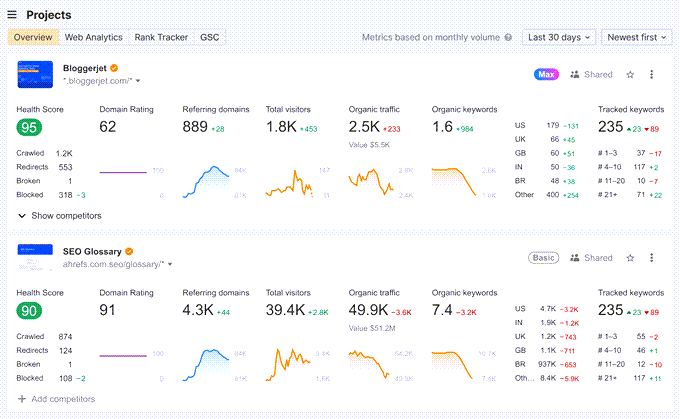
Task: Click the Shared label on SEO Glossary
Action: coord(598,258)
